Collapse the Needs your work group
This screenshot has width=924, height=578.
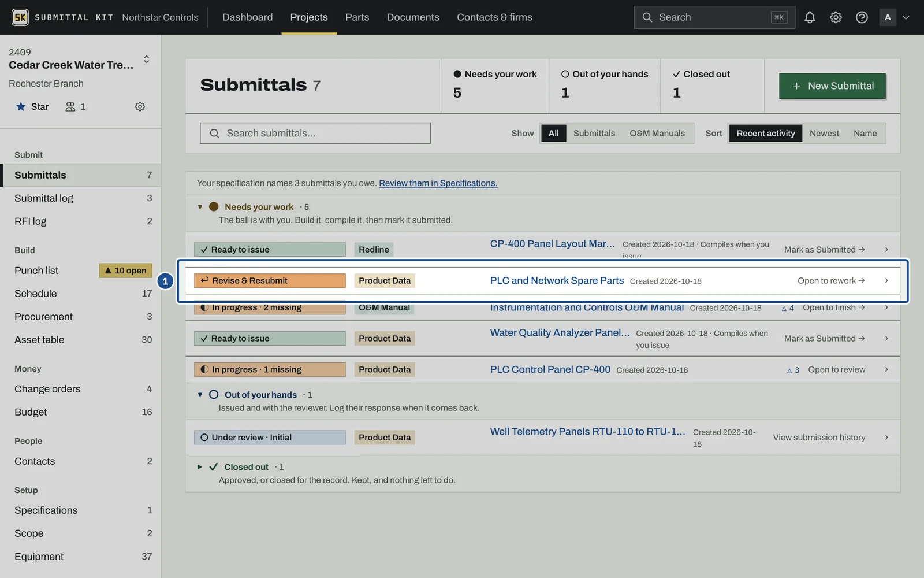200,207
